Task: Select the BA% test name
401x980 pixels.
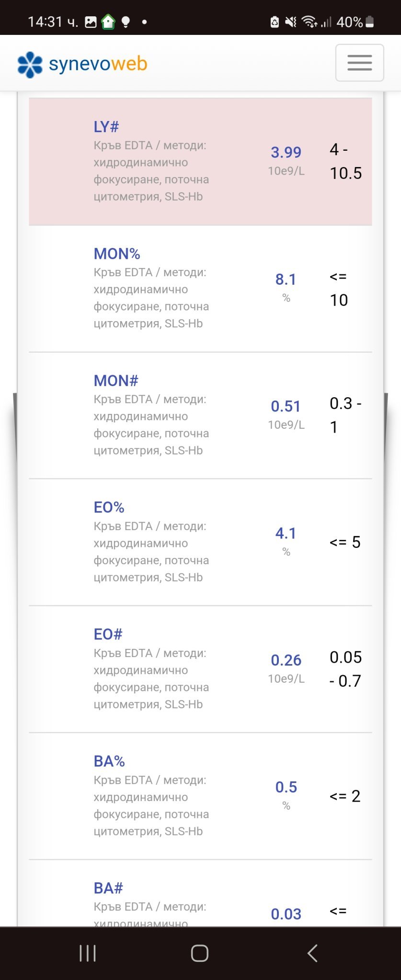Action: pyautogui.click(x=109, y=761)
